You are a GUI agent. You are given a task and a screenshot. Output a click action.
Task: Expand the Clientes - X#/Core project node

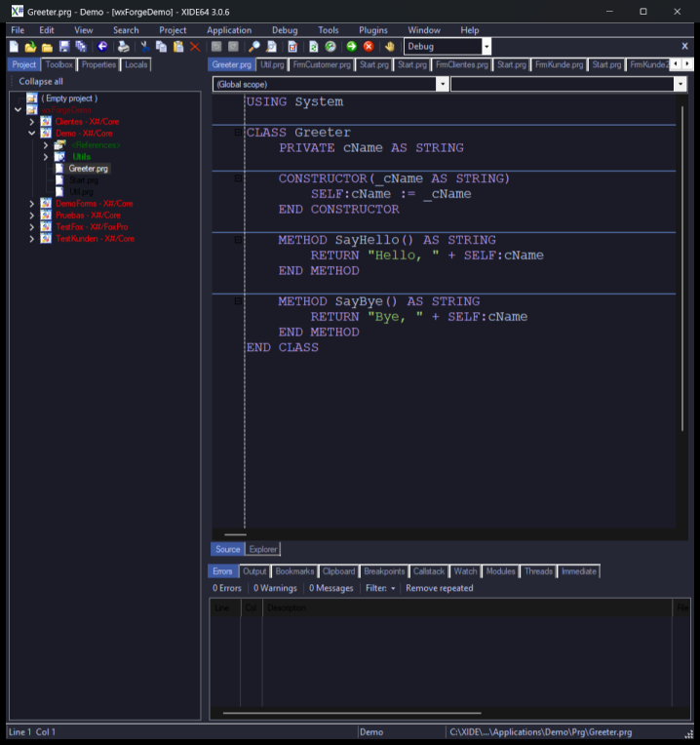(x=32, y=122)
